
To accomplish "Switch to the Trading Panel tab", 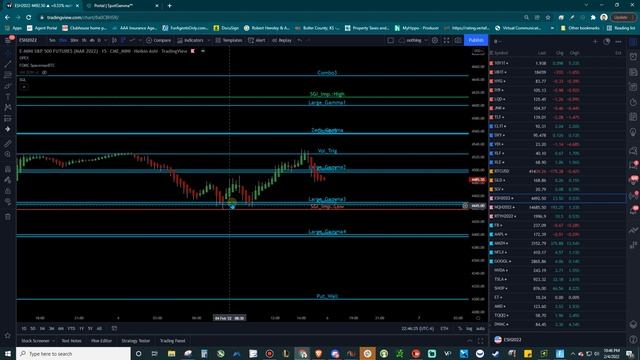I will coord(172,341).
